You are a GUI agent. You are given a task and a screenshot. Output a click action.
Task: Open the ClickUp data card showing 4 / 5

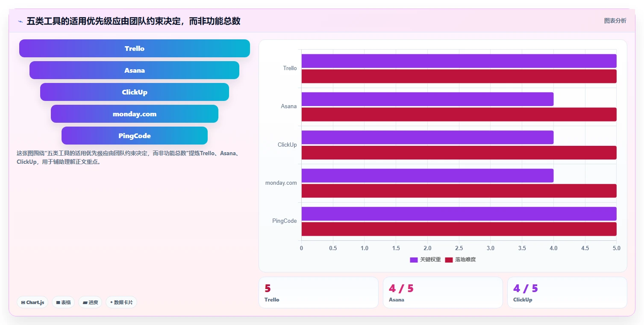coord(567,292)
